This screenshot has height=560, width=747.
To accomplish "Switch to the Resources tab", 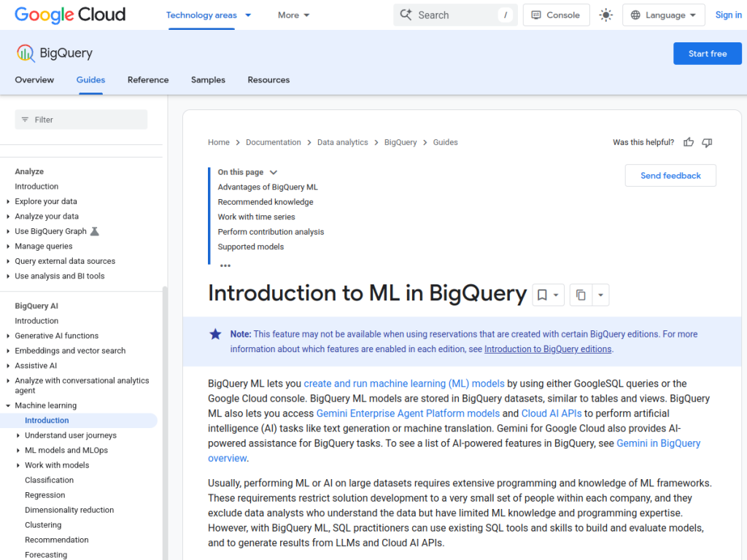I will (268, 80).
